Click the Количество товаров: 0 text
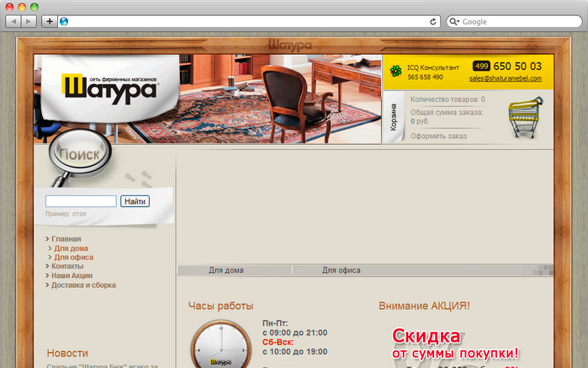The image size is (588, 368). [448, 99]
